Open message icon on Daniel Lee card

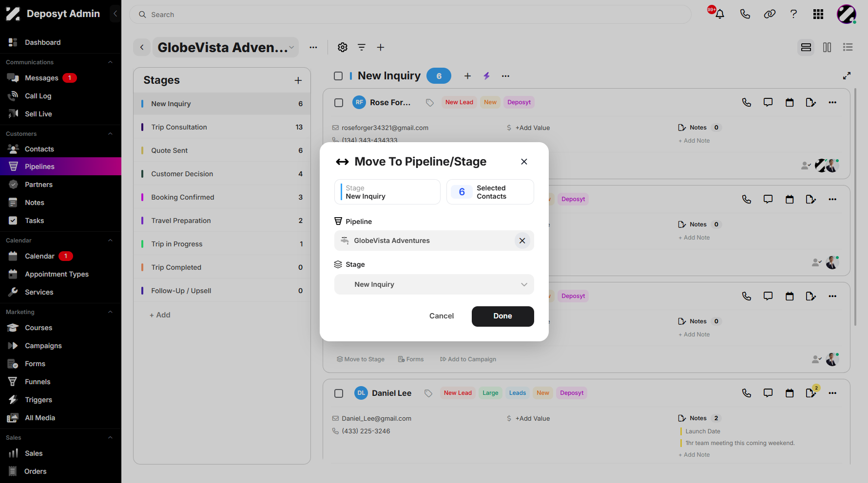(768, 393)
